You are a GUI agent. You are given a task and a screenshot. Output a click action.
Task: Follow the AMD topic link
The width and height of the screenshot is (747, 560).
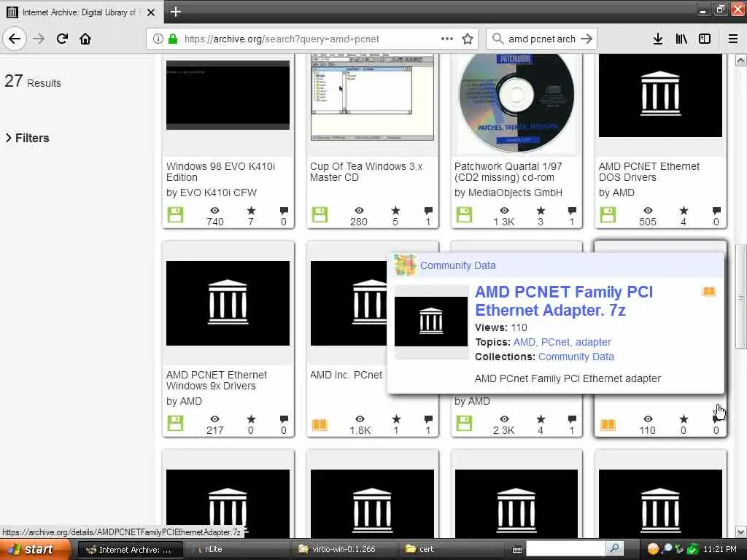pos(524,342)
